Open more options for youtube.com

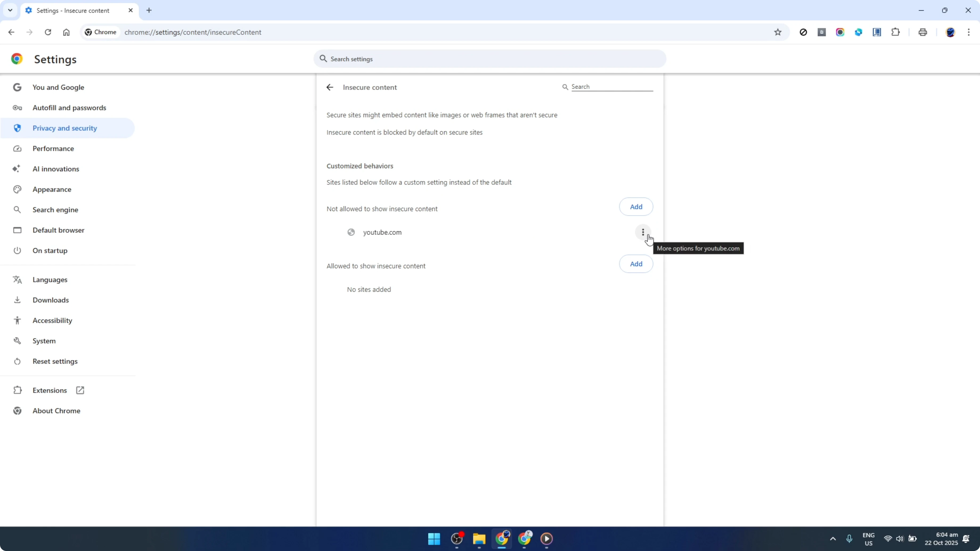[643, 232]
